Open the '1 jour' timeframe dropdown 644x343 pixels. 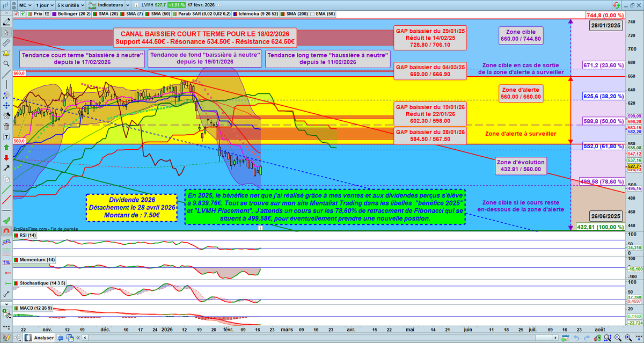[x=44, y=5]
